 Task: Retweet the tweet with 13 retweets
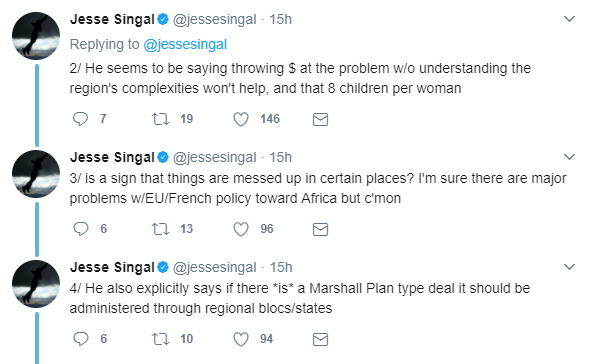[160, 229]
